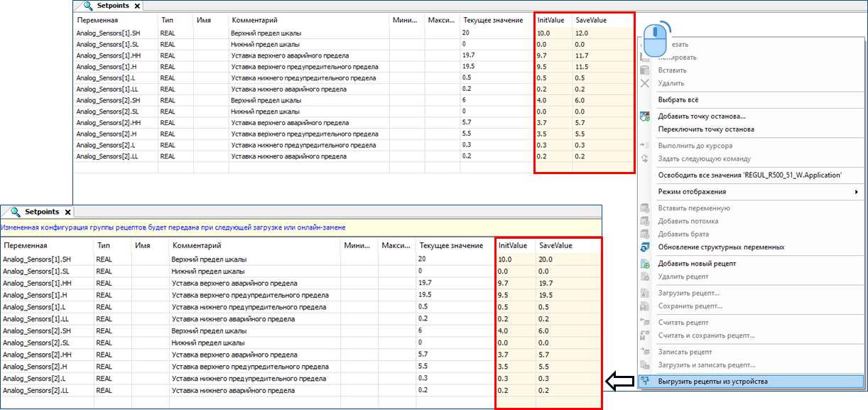Click the Update structured variables icon
The height and width of the screenshot is (410, 868).
click(x=645, y=247)
